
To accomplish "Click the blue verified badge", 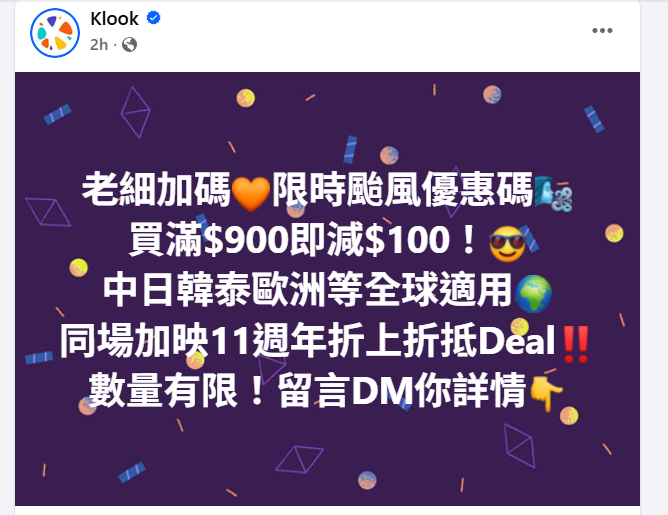I will click(153, 18).
